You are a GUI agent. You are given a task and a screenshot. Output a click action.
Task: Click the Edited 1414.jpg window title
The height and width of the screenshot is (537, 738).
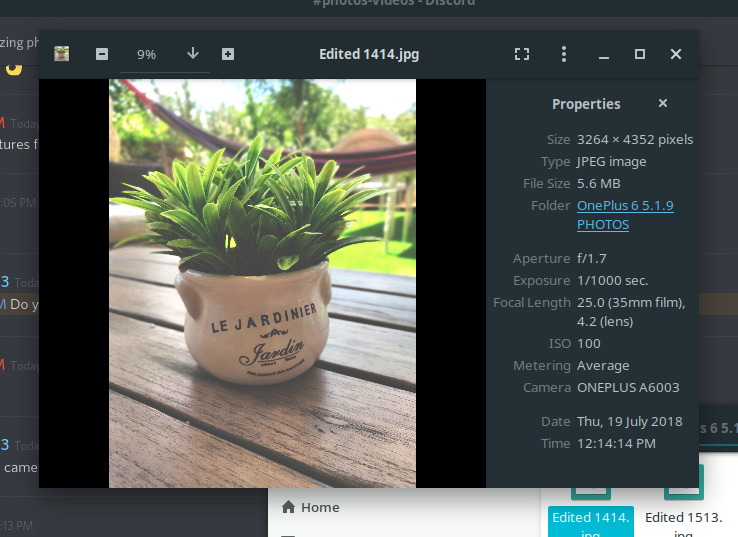tap(369, 54)
